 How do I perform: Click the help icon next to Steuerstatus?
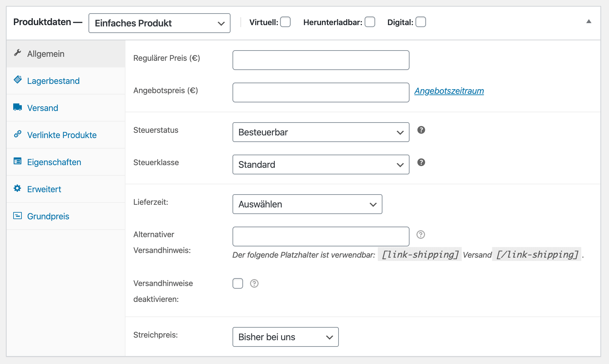(x=421, y=130)
